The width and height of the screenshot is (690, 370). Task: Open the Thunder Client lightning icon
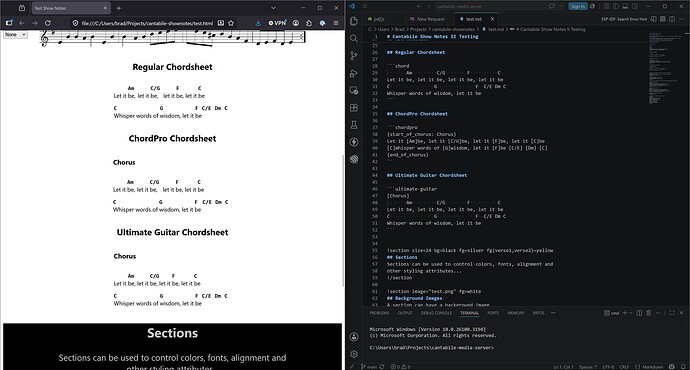click(354, 142)
